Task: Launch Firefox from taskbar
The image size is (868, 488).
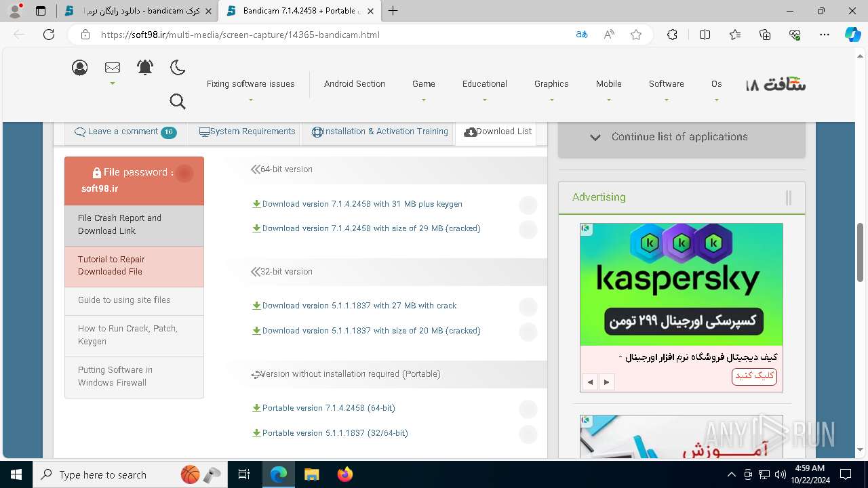Action: [344, 474]
